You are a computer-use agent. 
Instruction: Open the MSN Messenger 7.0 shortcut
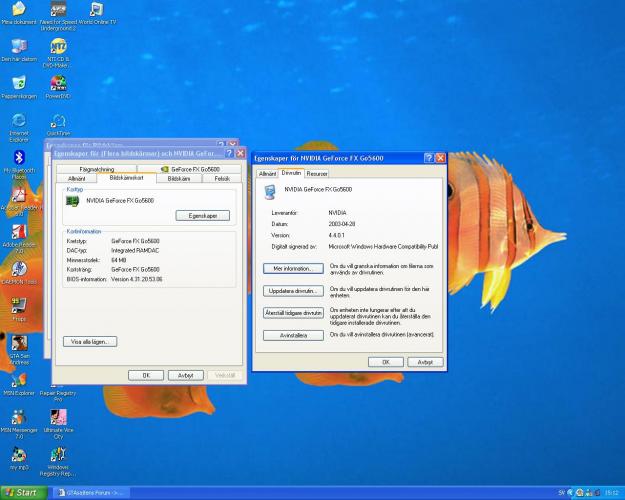coord(19,418)
